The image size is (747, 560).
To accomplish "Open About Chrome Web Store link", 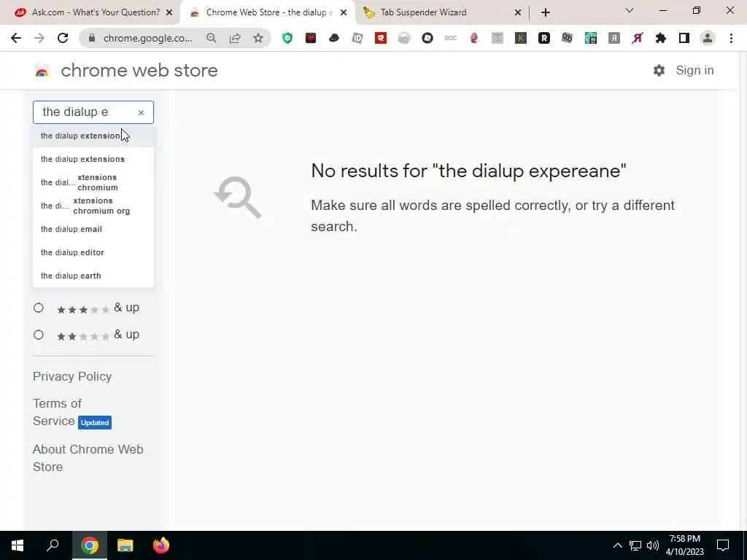I will click(88, 458).
